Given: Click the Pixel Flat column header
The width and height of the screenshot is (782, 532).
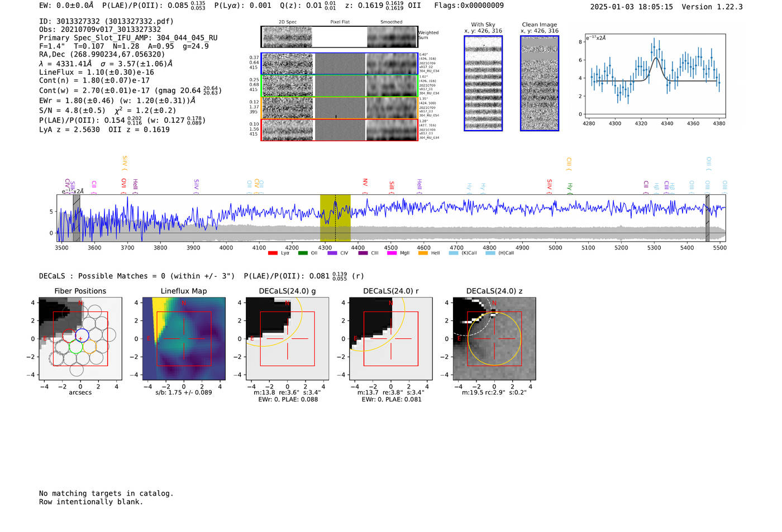Looking at the screenshot, I should [x=340, y=22].
